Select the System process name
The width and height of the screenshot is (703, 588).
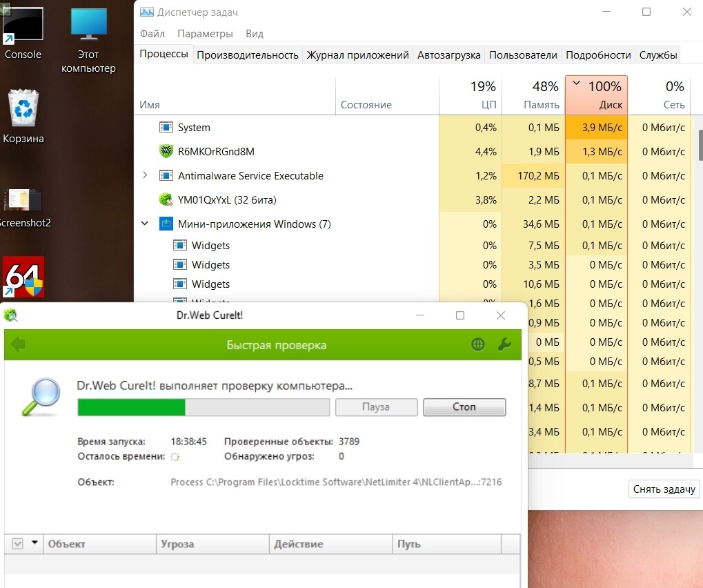pos(194,128)
